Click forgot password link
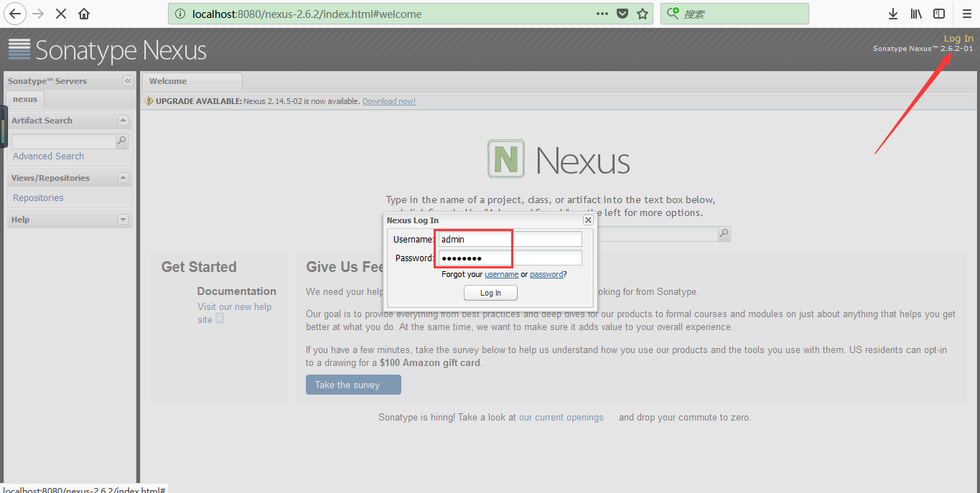Screen dimensions: 980x493 point(546,274)
